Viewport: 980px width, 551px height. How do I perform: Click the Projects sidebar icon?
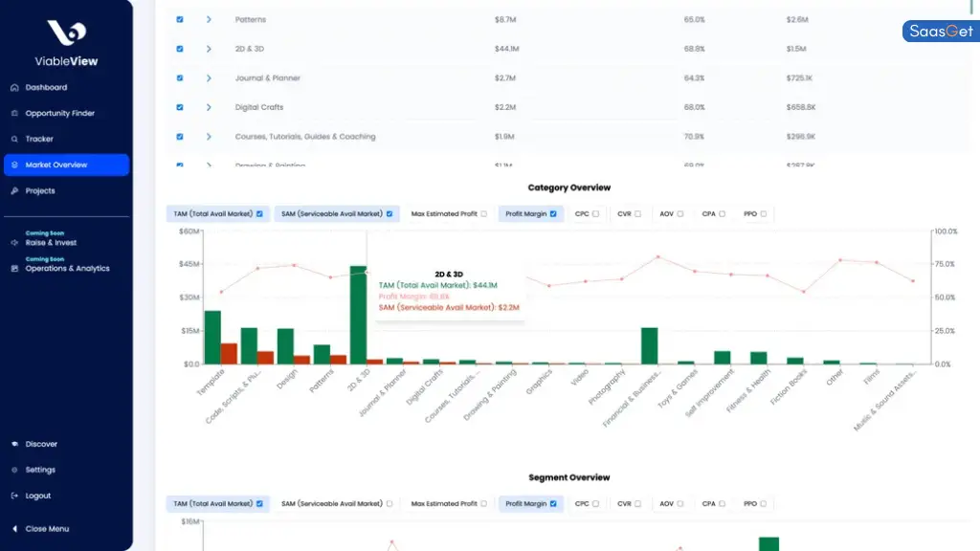pyautogui.click(x=14, y=191)
